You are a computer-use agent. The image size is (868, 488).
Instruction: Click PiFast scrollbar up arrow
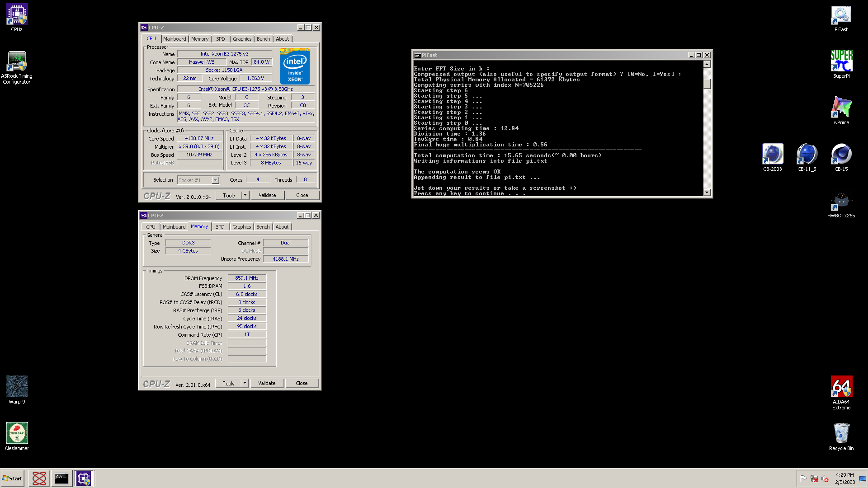click(707, 64)
